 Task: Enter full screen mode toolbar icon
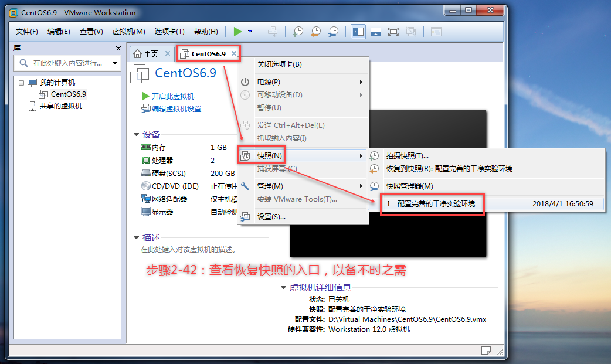[393, 32]
